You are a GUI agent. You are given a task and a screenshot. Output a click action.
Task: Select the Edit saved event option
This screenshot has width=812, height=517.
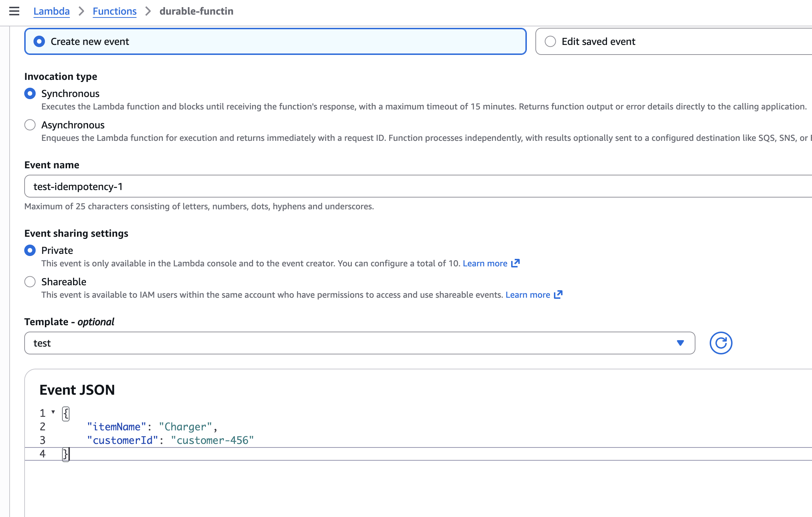pyautogui.click(x=550, y=41)
